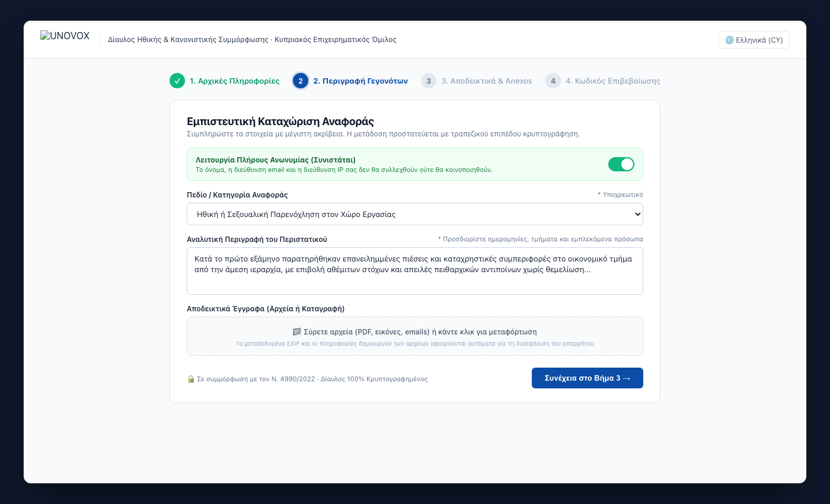This screenshot has width=830, height=504.
Task: Click the * Υποχρεωτικό note
Action: coord(620,194)
